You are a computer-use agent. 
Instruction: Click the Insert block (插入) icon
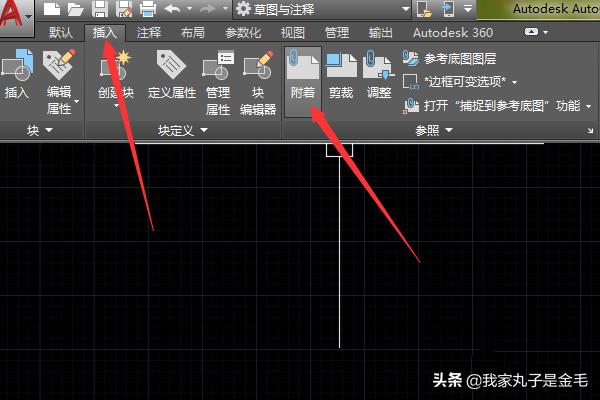tap(17, 78)
